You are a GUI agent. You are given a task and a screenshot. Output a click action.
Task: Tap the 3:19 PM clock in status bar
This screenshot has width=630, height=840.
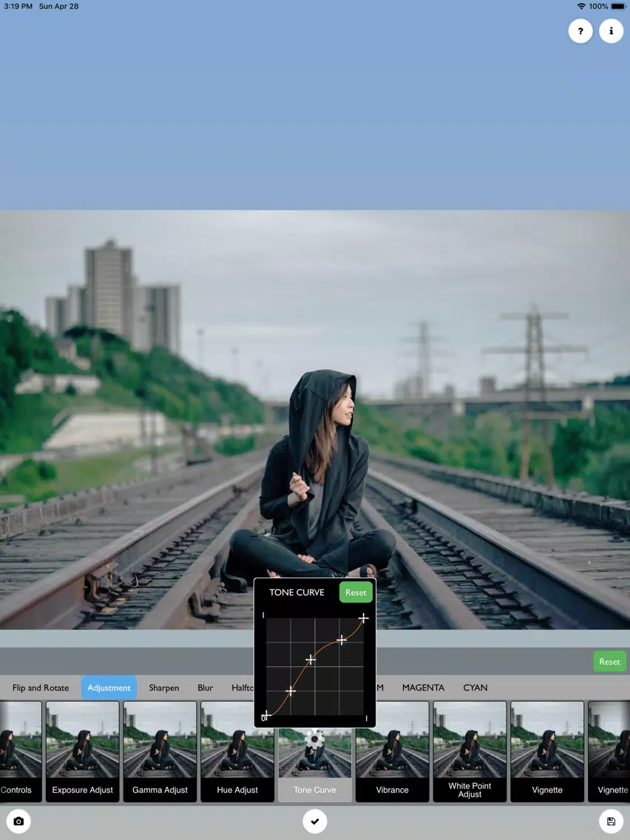click(x=18, y=7)
